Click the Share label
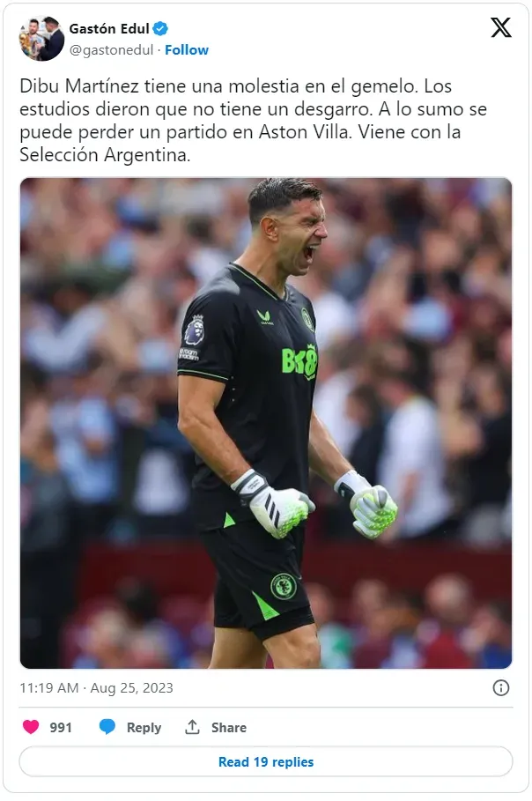Screen dimensions: 532x801 [x=229, y=728]
